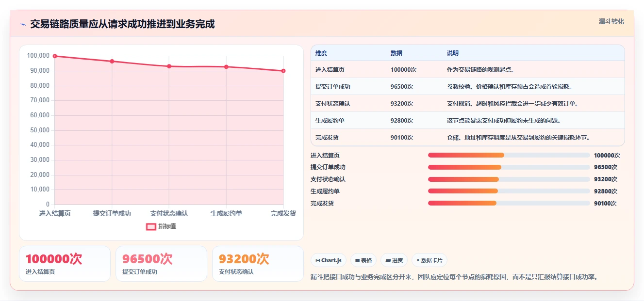The image size is (644, 301).
Task: Click the 90100次 value beside progress bar
Action: point(605,204)
